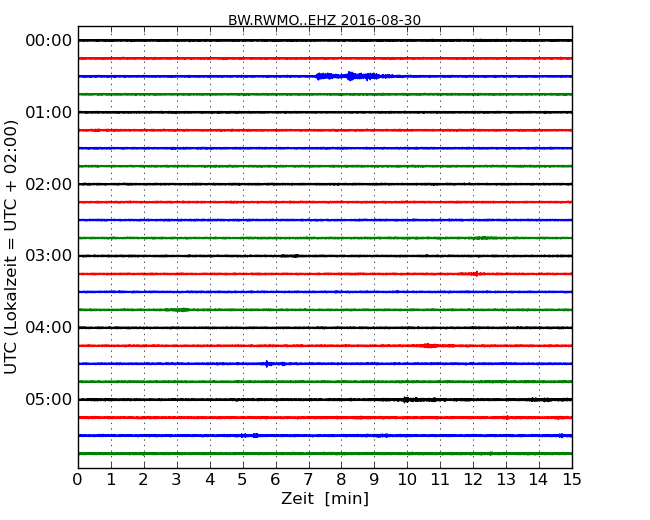Pick x-axis tick label 13

pos(506,480)
